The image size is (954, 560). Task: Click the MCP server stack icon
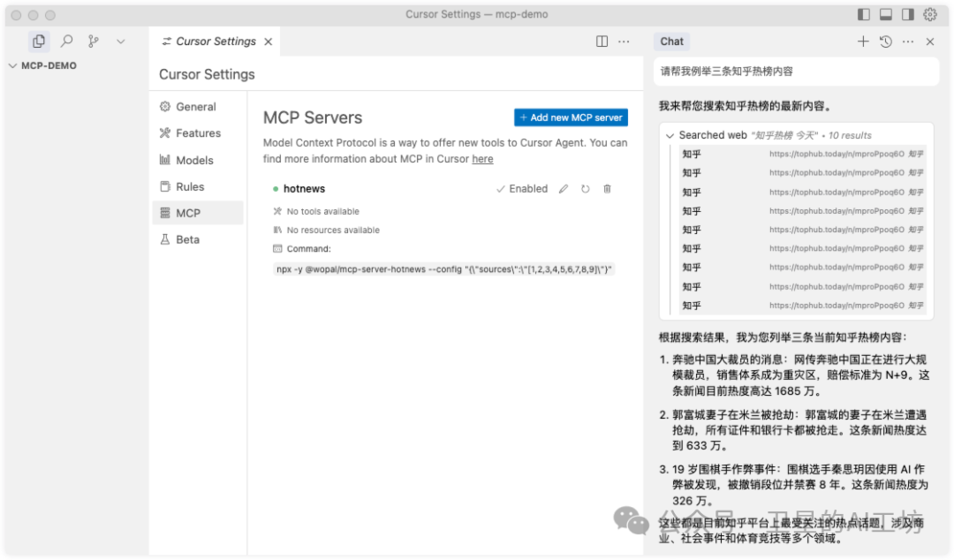tap(165, 213)
